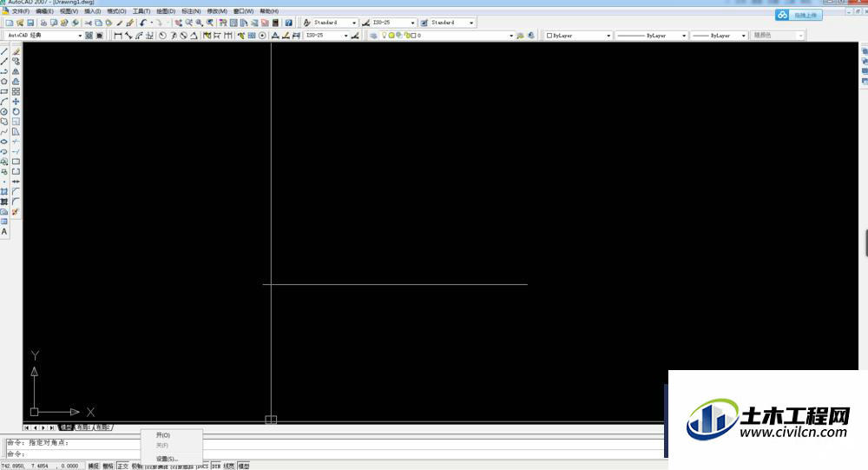Toggle DYN dynamic input in status bar
Image resolution: width=868 pixels, height=470 pixels.
216,467
